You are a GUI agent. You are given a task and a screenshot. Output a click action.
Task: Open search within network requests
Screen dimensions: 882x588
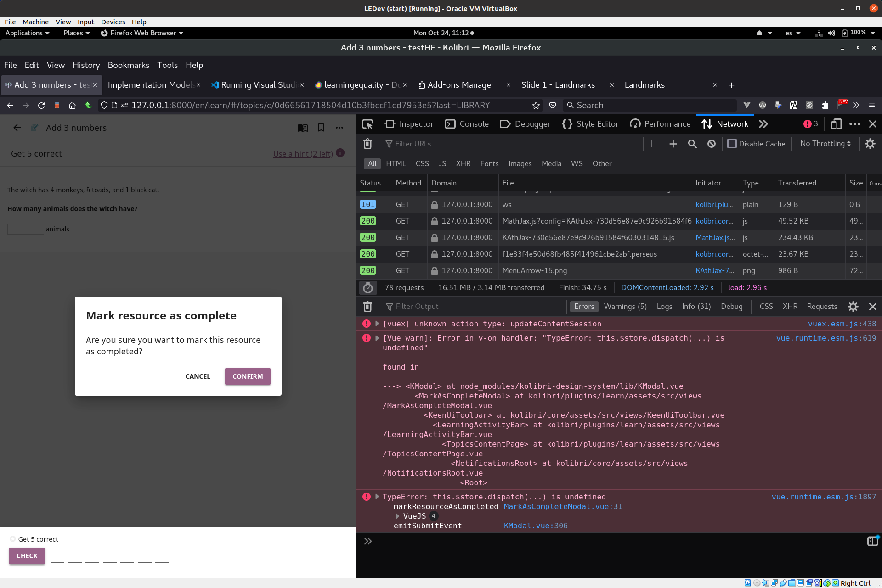(692, 144)
